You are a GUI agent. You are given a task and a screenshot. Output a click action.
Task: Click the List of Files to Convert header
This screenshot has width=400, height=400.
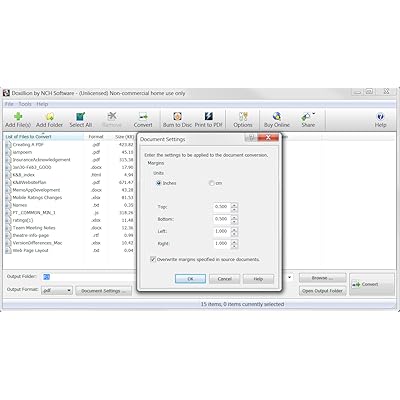tap(43, 137)
